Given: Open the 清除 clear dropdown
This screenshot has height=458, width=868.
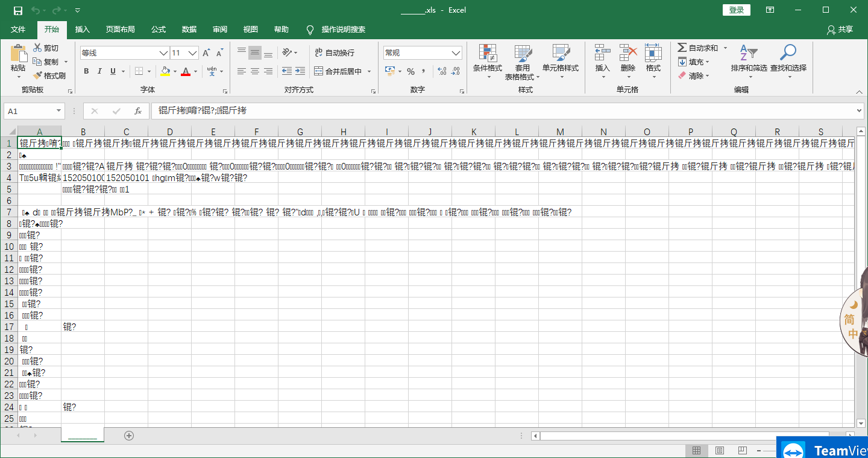Looking at the screenshot, I should click(x=694, y=75).
